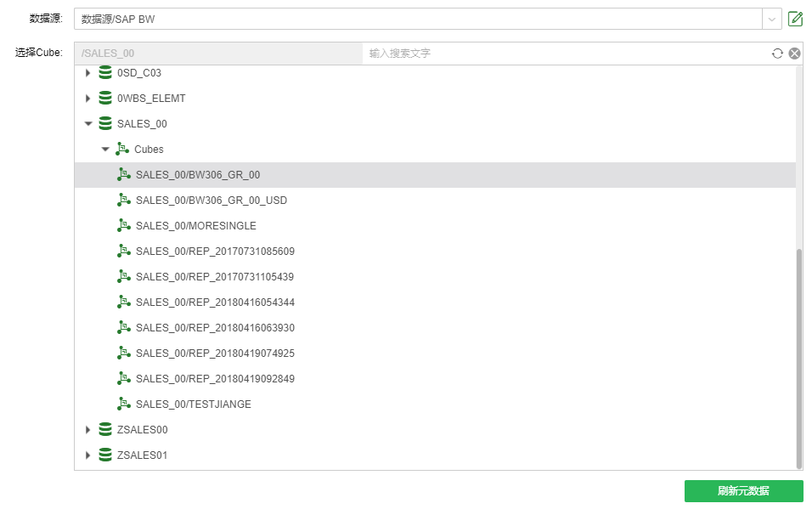This screenshot has width=812, height=509.
Task: Click the ZSALES01 database icon
Action: point(105,455)
